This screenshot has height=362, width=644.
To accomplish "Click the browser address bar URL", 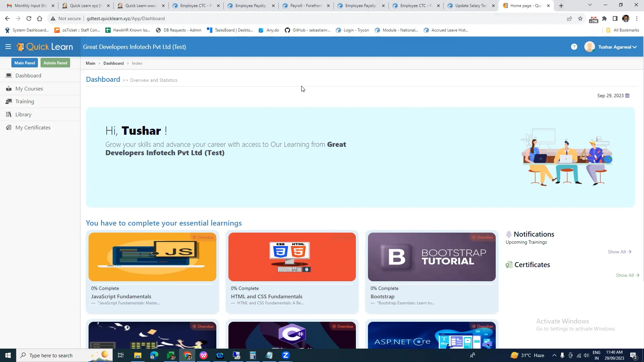I will tap(126, 18).
